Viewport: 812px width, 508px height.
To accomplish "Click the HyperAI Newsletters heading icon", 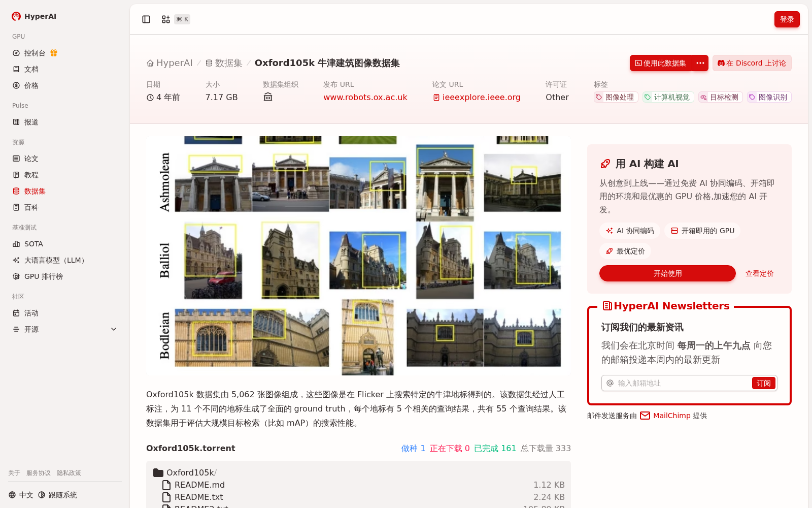I will coord(607,306).
